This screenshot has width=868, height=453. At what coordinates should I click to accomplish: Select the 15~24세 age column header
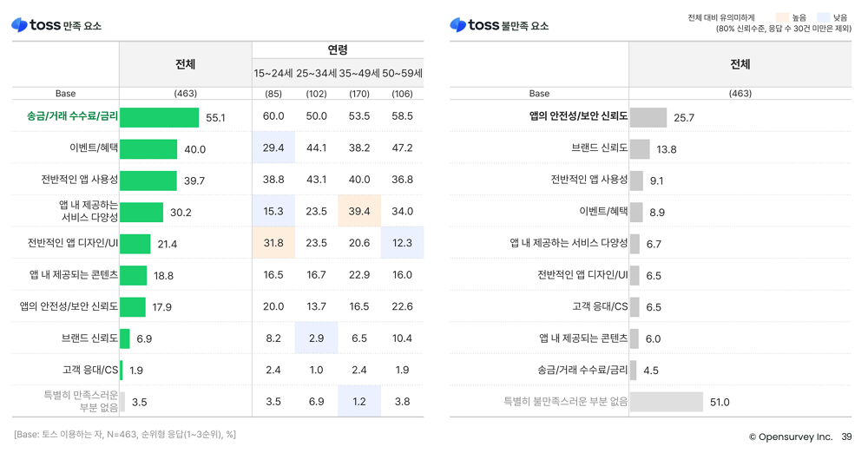coord(273,74)
